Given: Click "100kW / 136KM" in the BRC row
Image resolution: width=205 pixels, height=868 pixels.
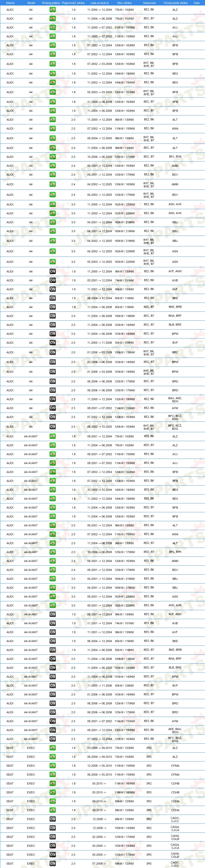Looking at the screenshot, I should pyautogui.click(x=125, y=352).
